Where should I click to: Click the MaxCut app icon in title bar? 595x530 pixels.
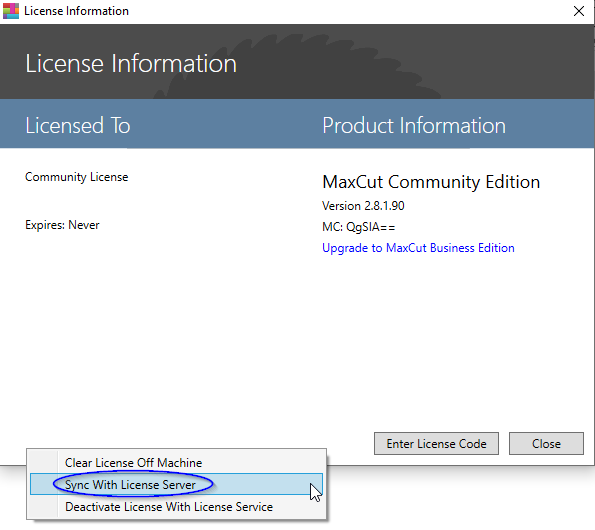[11, 11]
